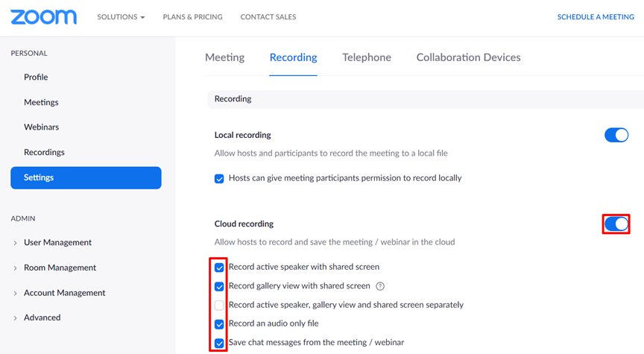Toggle the Cloud recording switch
Screen dimensions: 644x354
(616, 224)
